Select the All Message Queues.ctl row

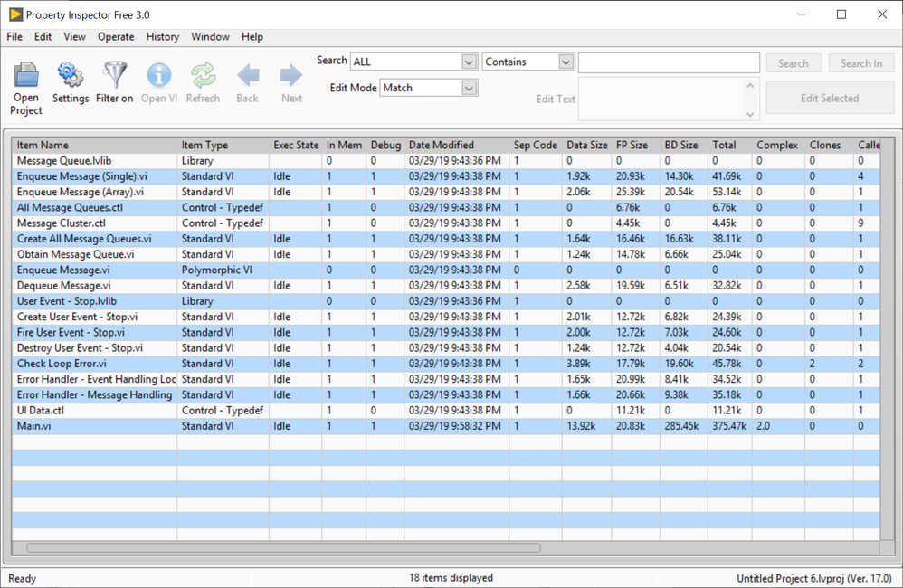(x=446, y=207)
